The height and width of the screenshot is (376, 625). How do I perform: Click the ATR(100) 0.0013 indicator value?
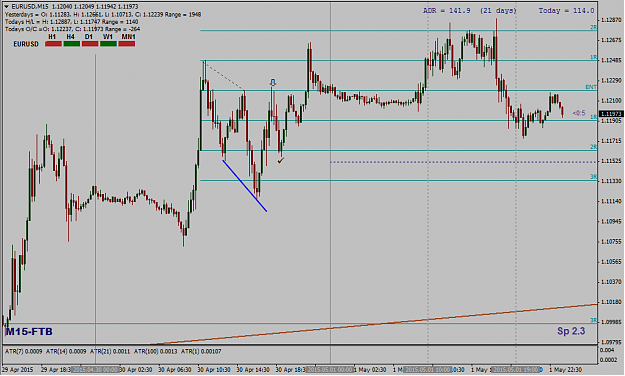tap(156, 352)
